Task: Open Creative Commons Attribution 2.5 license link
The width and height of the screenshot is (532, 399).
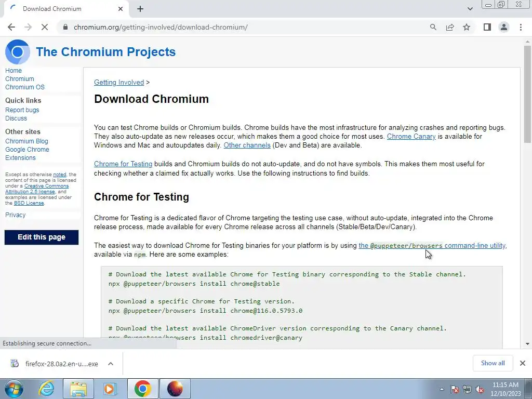Action: pos(37,189)
